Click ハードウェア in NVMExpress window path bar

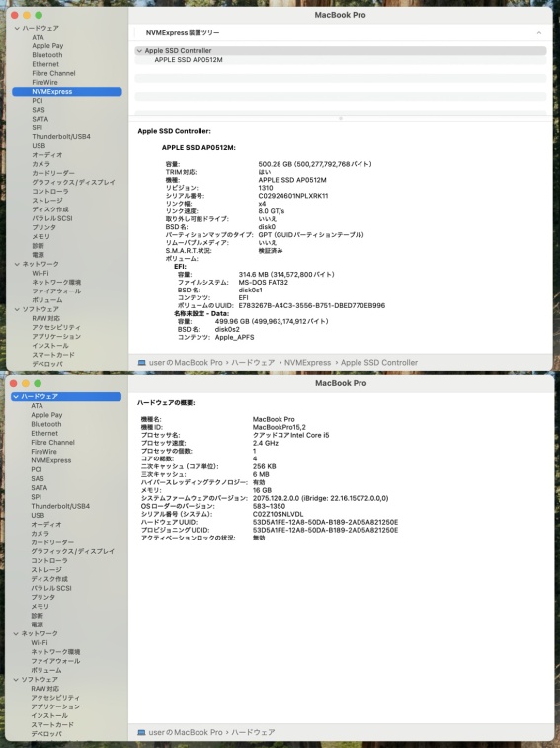tap(253, 363)
